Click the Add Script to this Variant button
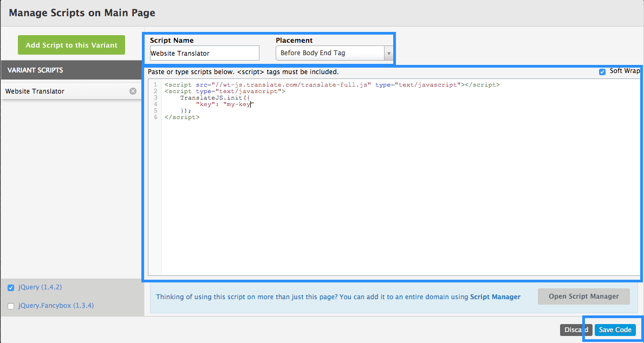Screen dimensions: 644x343 coord(71,45)
